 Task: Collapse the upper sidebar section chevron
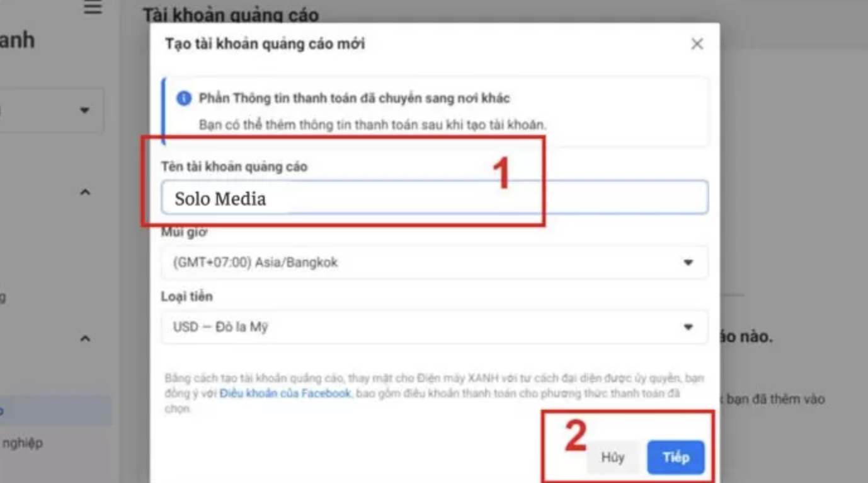pos(86,192)
